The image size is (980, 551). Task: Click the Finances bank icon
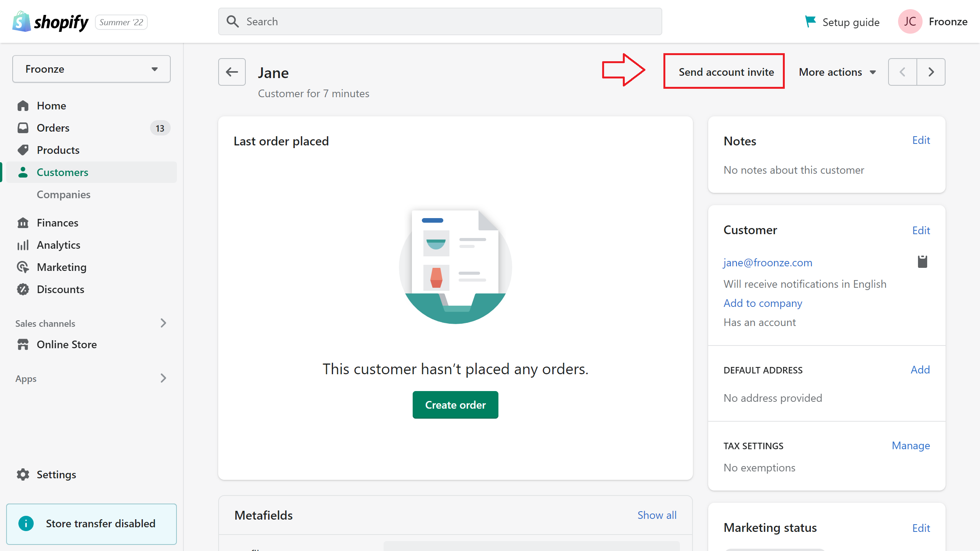(x=23, y=223)
